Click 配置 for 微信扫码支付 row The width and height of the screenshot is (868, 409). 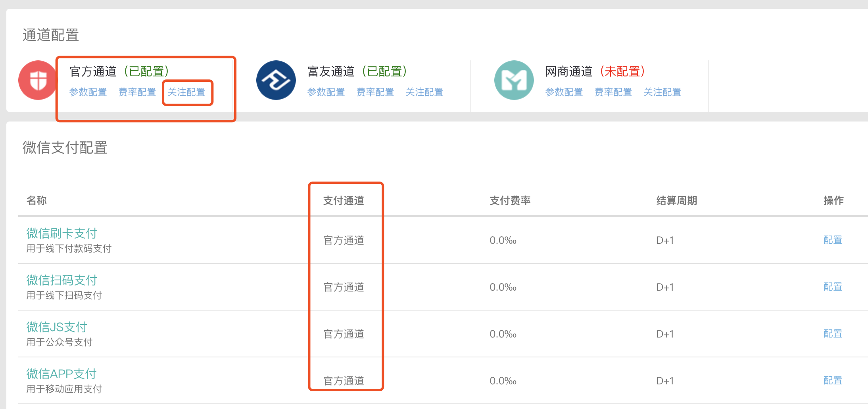click(833, 287)
